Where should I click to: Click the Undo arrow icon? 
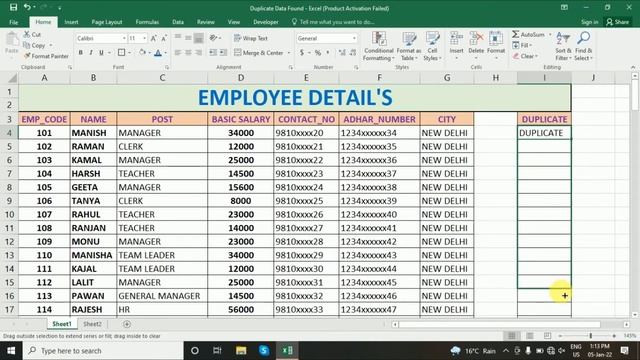(x=27, y=7)
